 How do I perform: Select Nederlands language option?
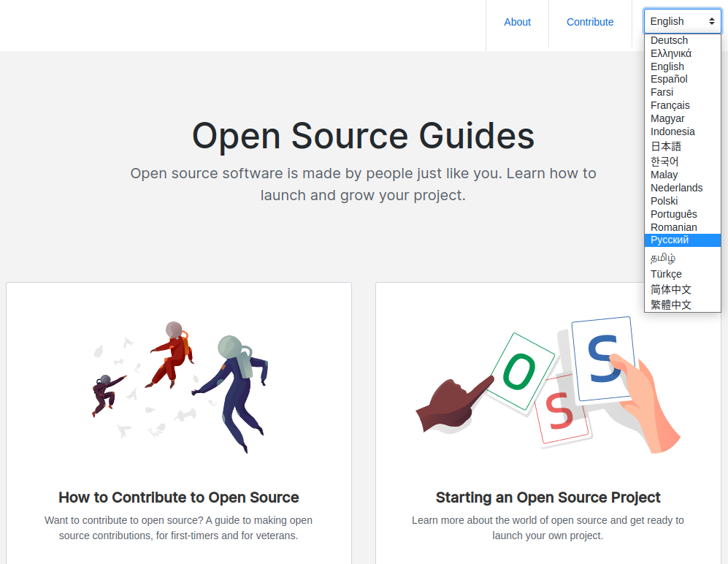click(682, 188)
